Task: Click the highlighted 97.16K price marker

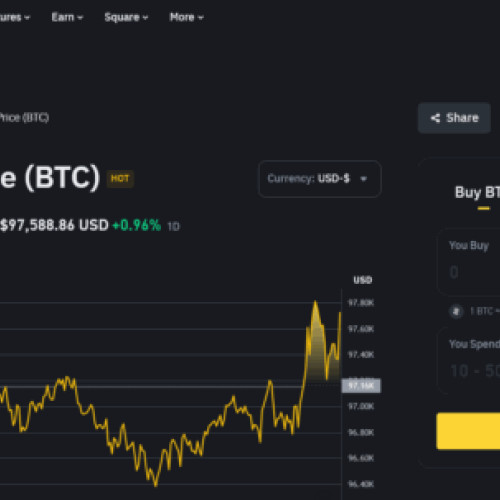Action: coord(361,386)
